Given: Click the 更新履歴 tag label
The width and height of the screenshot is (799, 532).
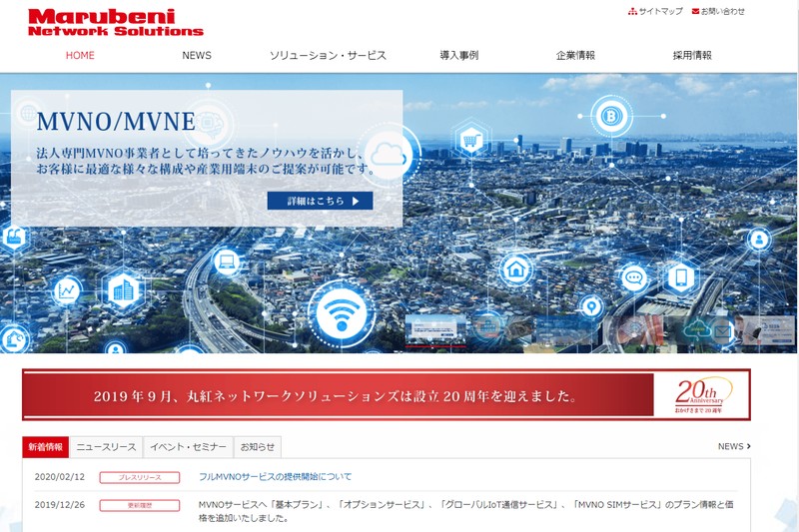Looking at the screenshot, I should click(x=140, y=505).
